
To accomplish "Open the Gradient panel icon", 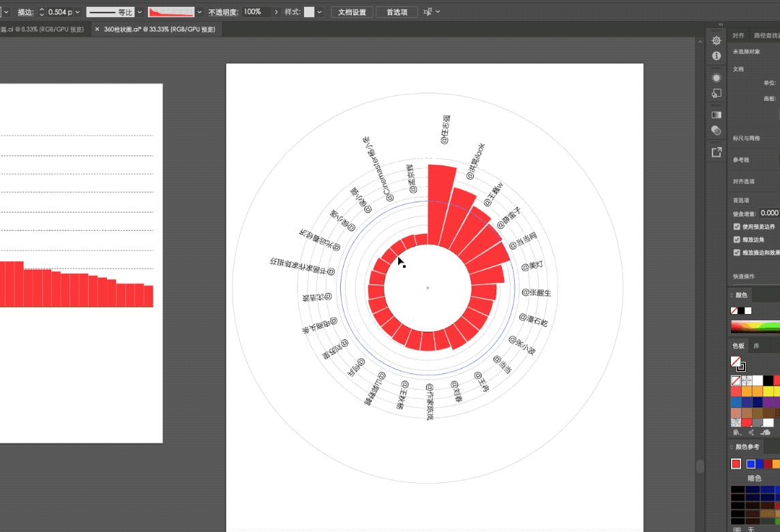I will click(717, 115).
